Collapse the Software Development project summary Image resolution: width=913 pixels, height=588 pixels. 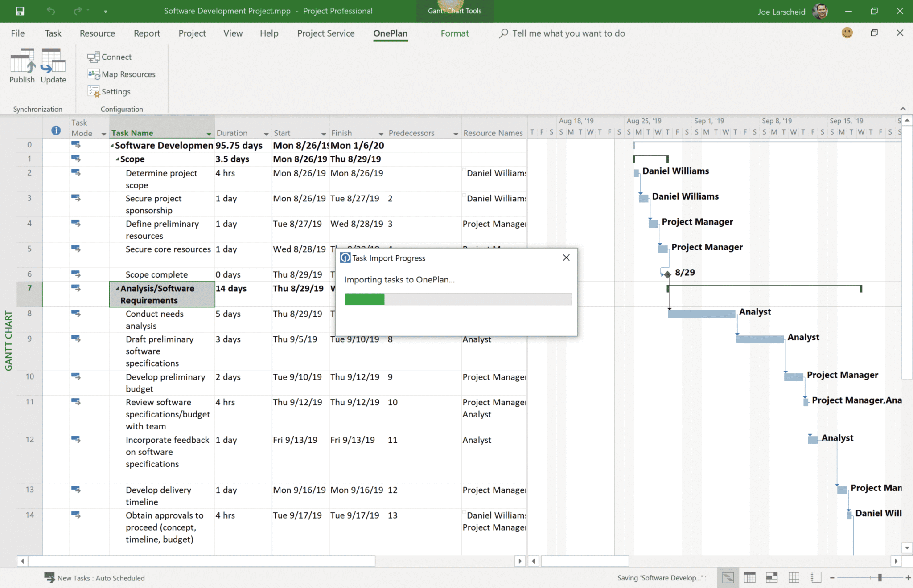(112, 146)
